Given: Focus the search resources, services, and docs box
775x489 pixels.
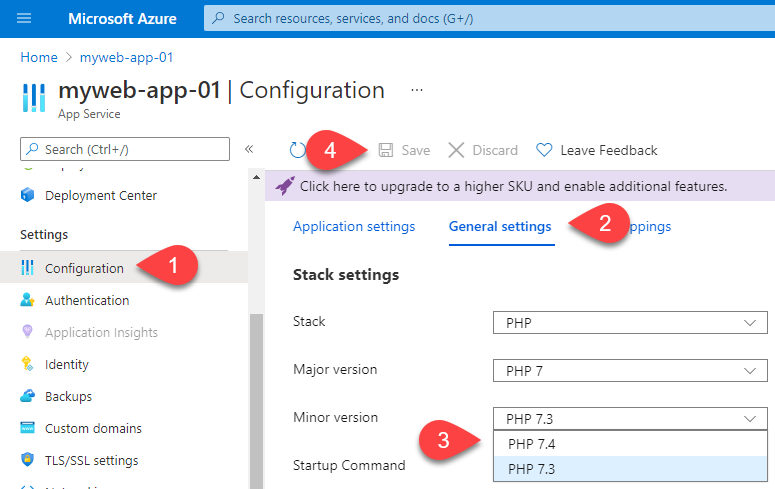Looking at the screenshot, I should 489,18.
